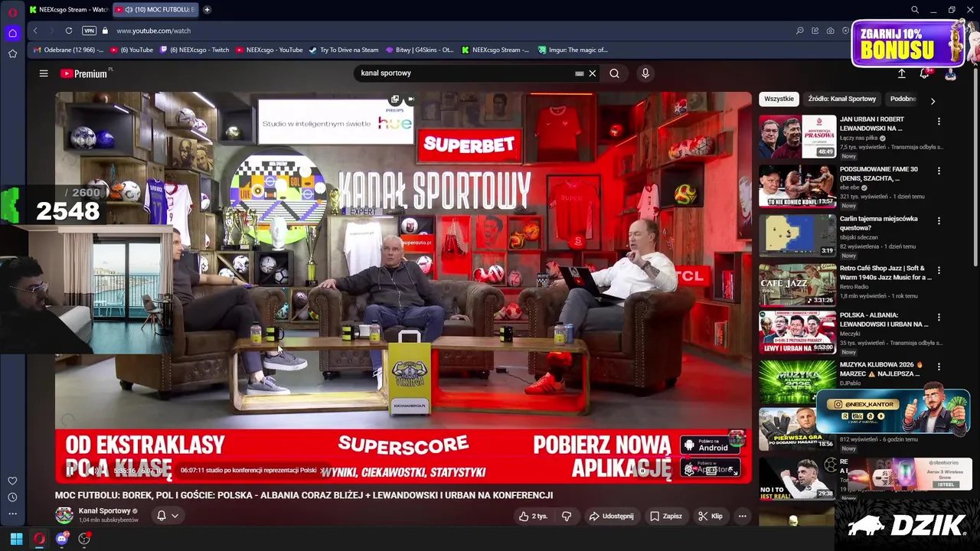Image resolution: width=980 pixels, height=551 pixels.
Task: Open Kanał Sportowy channel avatar
Action: point(64,515)
